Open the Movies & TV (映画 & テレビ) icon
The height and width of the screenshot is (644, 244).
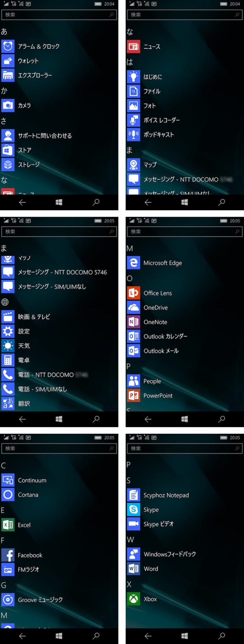click(x=8, y=317)
